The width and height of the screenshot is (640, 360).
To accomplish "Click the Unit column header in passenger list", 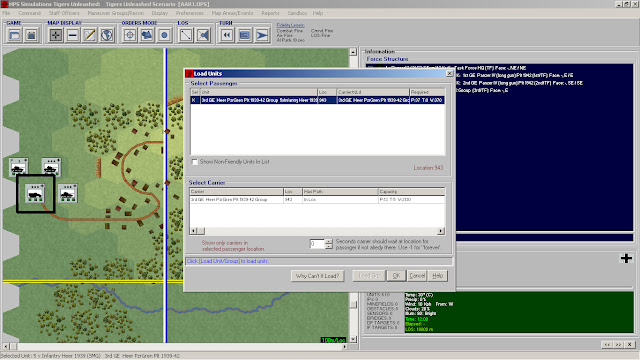I will [258, 92].
